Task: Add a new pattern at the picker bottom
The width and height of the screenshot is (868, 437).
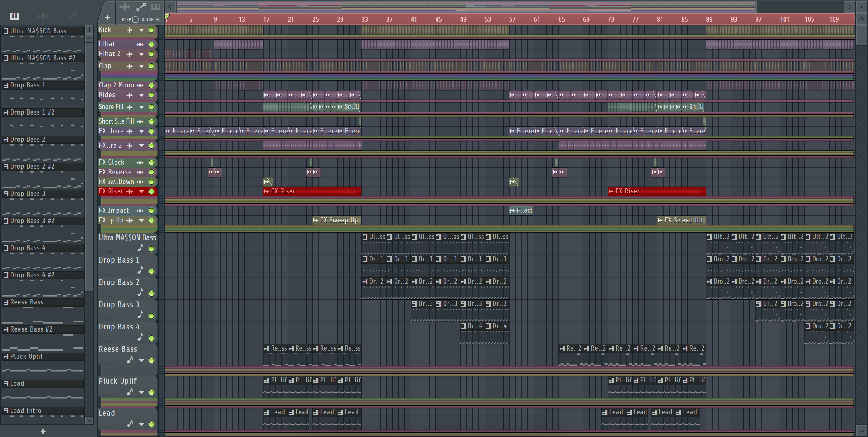Action: click(x=43, y=431)
